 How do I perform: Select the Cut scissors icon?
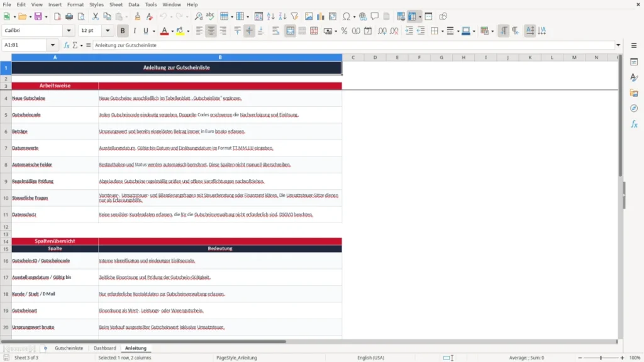96,16
